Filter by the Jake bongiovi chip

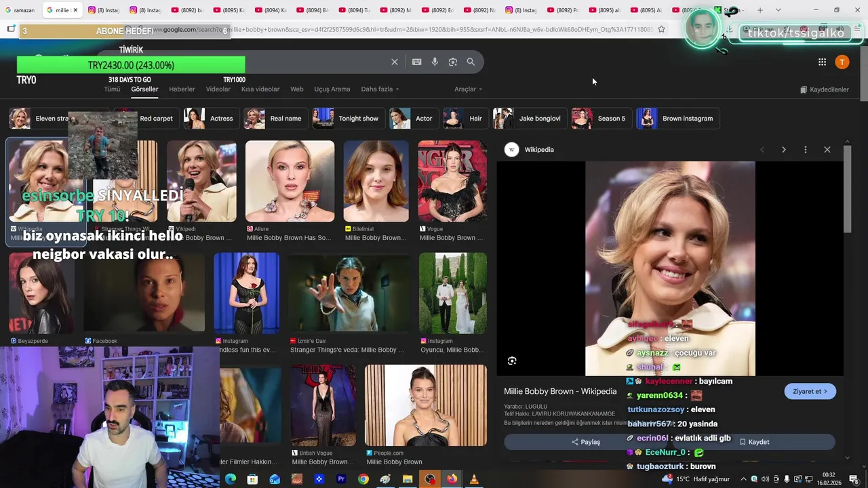530,119
